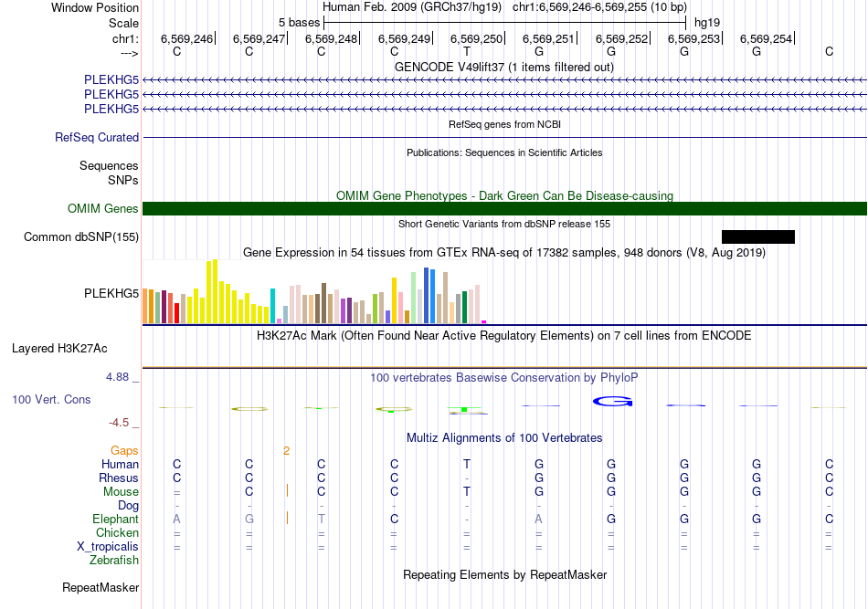
Task: Select the PLEKHG5 label beside the expression chart
Action: (x=111, y=293)
